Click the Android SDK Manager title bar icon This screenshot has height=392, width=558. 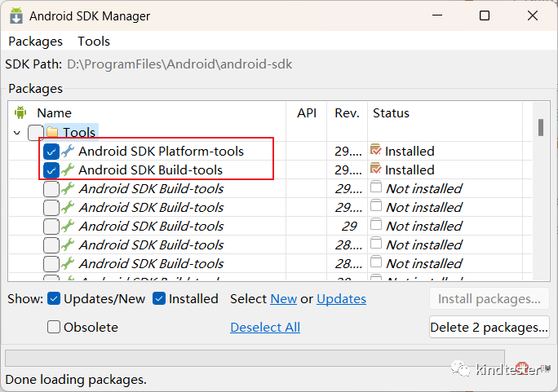(x=15, y=15)
